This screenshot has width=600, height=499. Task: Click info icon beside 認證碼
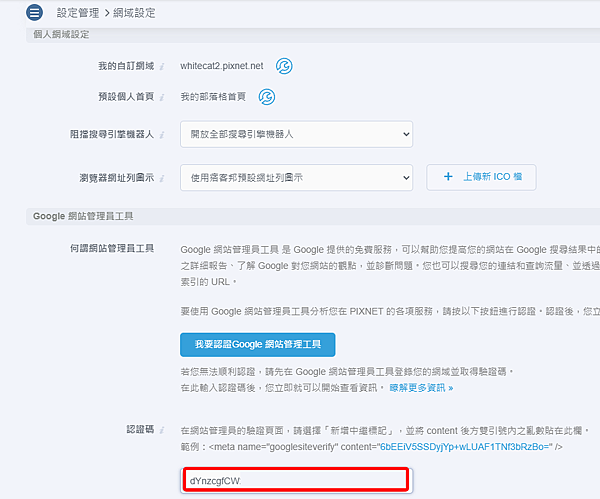point(162,430)
